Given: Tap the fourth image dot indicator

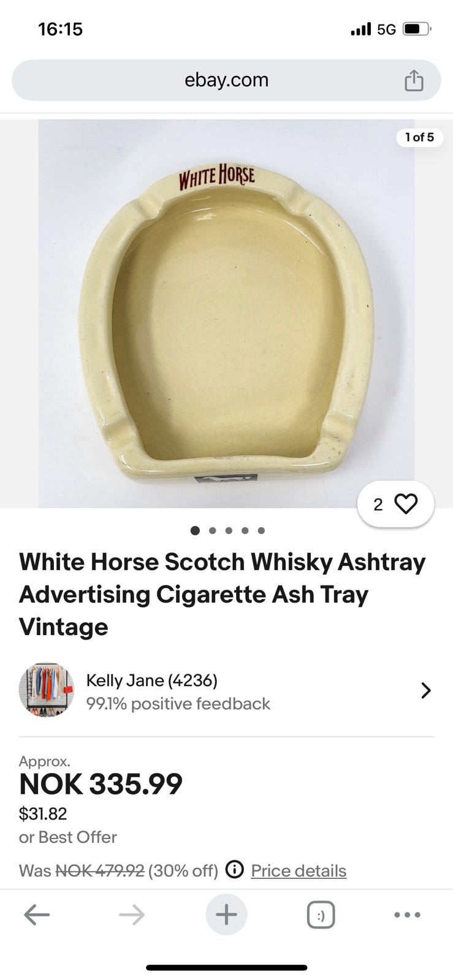Looking at the screenshot, I should tap(245, 530).
